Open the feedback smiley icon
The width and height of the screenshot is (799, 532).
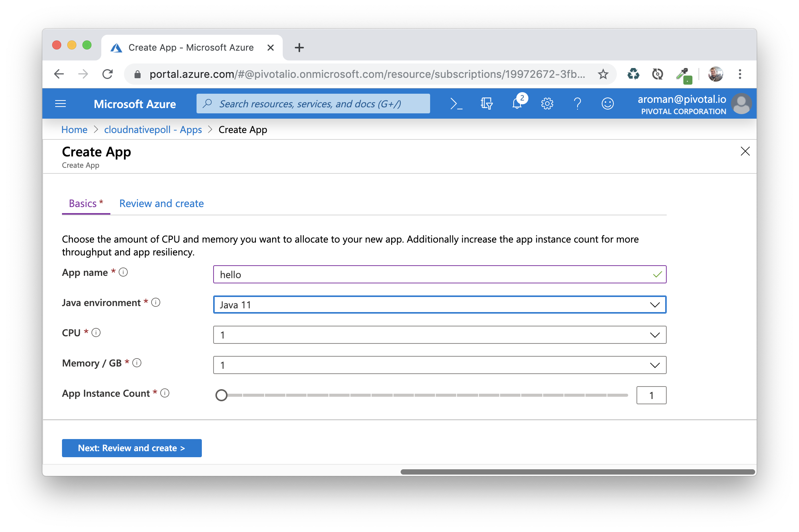[607, 104]
